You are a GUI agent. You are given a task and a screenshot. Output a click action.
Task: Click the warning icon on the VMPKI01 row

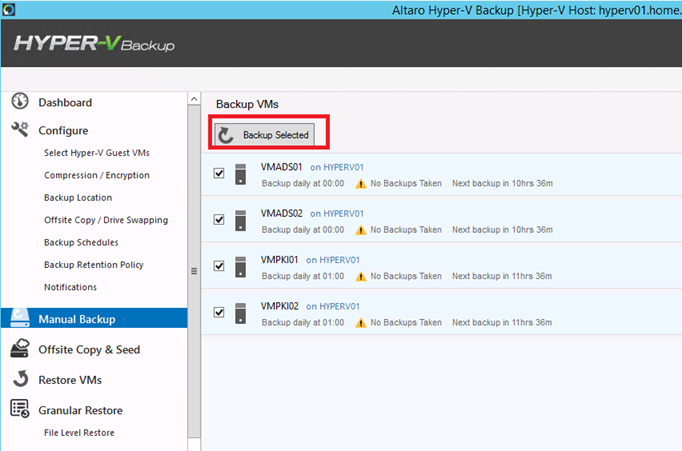(361, 277)
